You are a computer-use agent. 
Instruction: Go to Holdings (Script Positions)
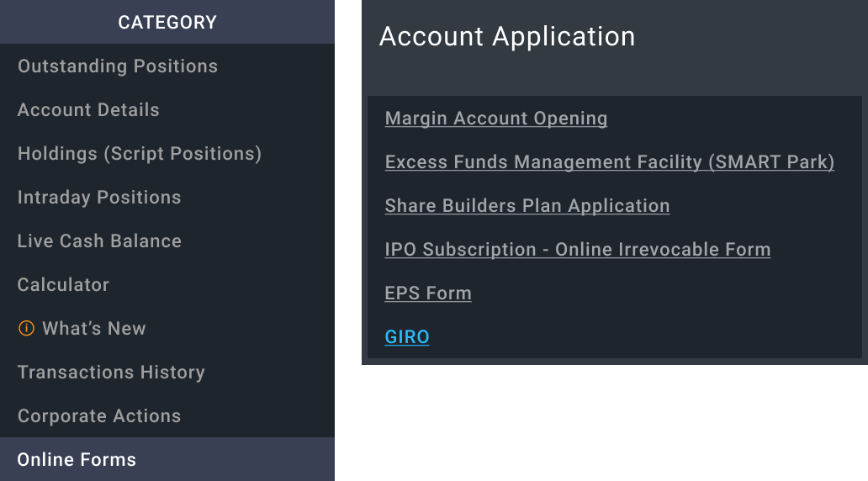140,154
